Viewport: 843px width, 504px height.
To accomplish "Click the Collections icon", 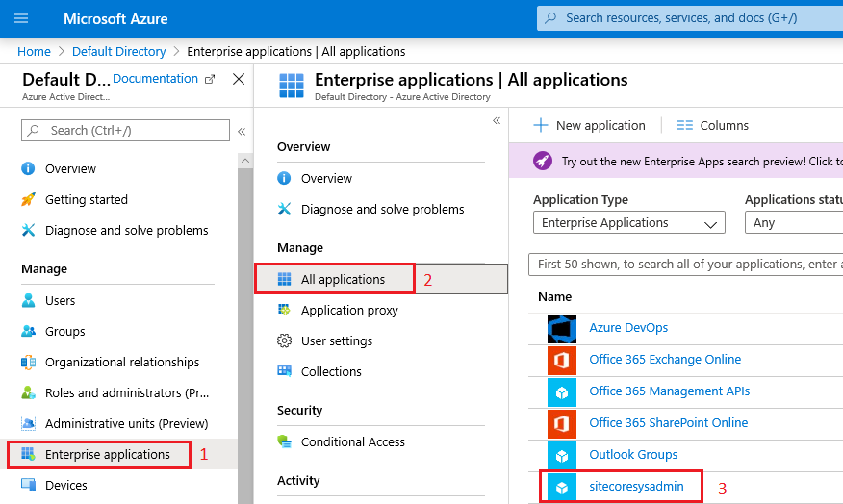I will pyautogui.click(x=284, y=371).
